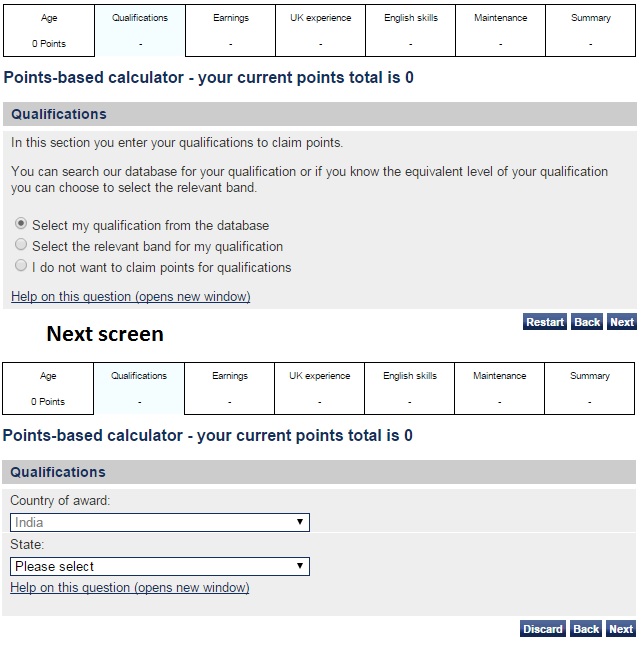This screenshot has width=641, height=651.
Task: Click Next button beside Discard
Action: tap(621, 629)
